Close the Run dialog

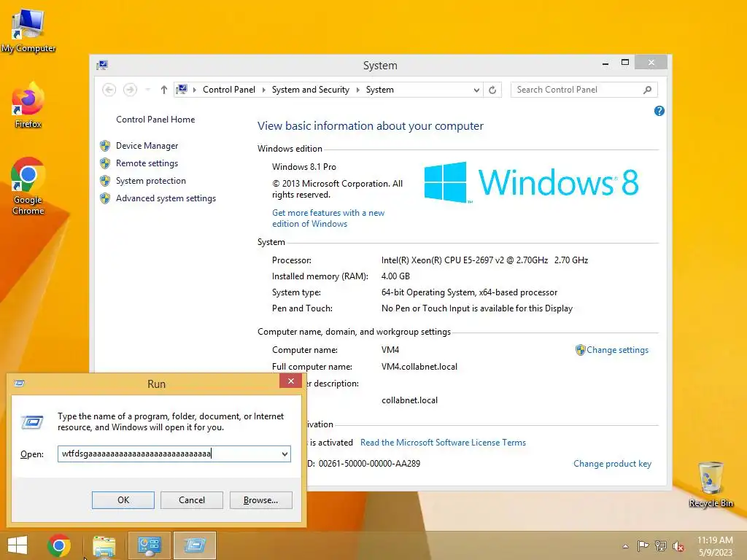click(290, 381)
